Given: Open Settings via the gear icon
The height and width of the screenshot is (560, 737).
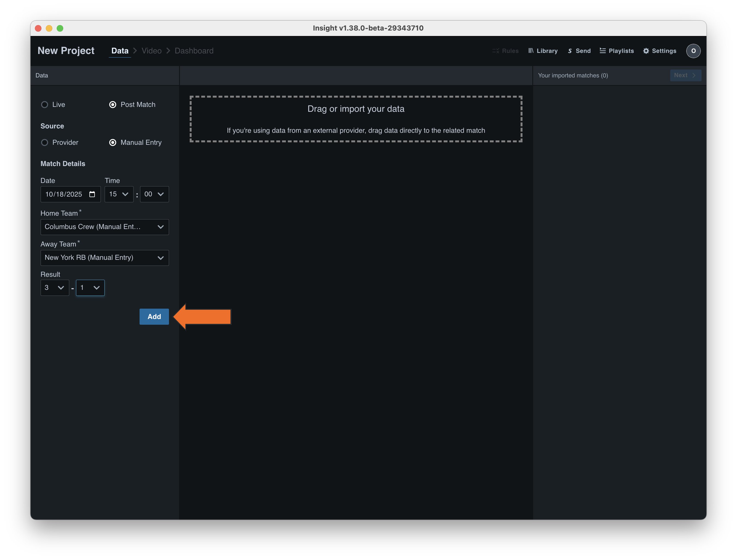Looking at the screenshot, I should (646, 51).
